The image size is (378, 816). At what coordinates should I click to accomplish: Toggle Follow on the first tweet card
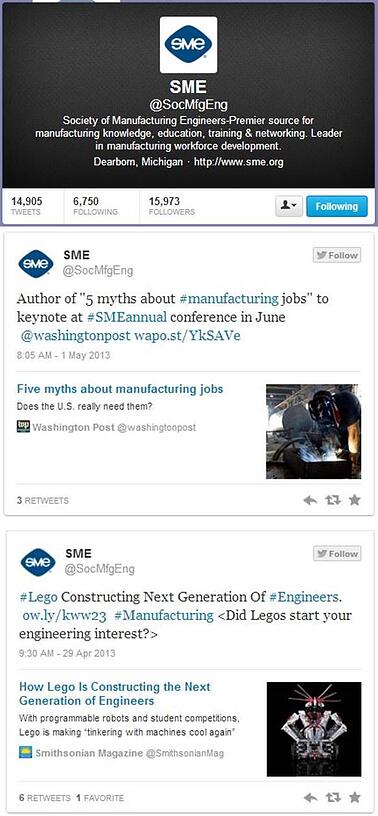pos(336,255)
